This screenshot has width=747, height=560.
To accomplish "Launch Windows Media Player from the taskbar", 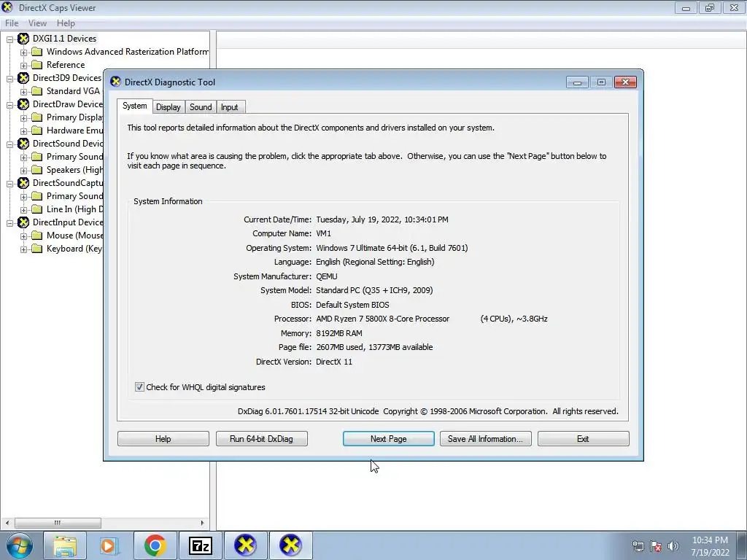I will click(x=109, y=545).
